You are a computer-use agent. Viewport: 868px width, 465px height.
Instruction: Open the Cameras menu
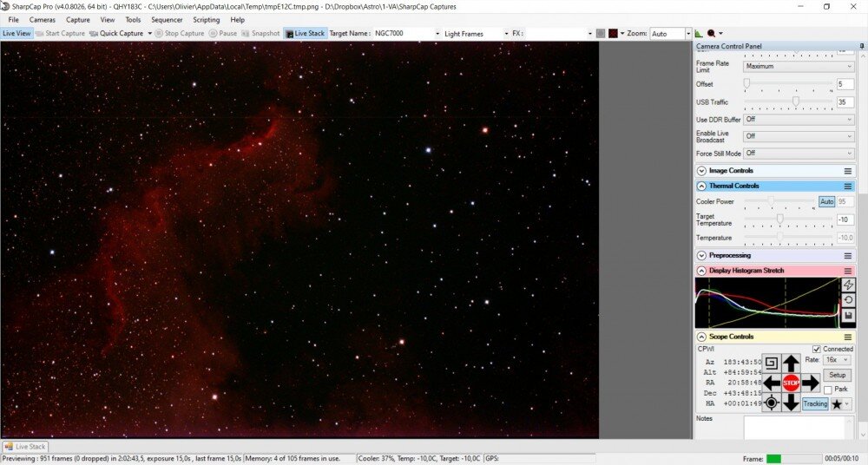click(42, 20)
